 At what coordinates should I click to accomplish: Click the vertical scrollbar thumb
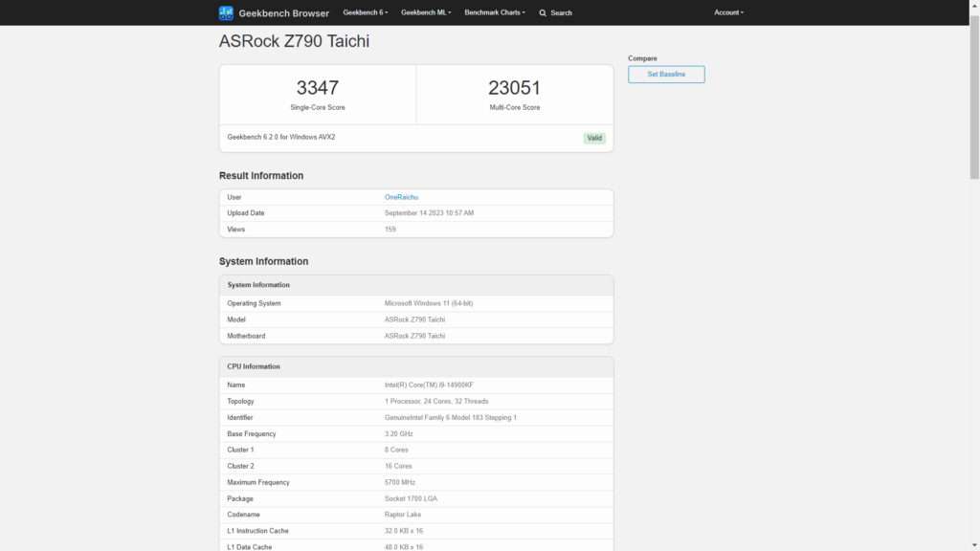(x=974, y=97)
